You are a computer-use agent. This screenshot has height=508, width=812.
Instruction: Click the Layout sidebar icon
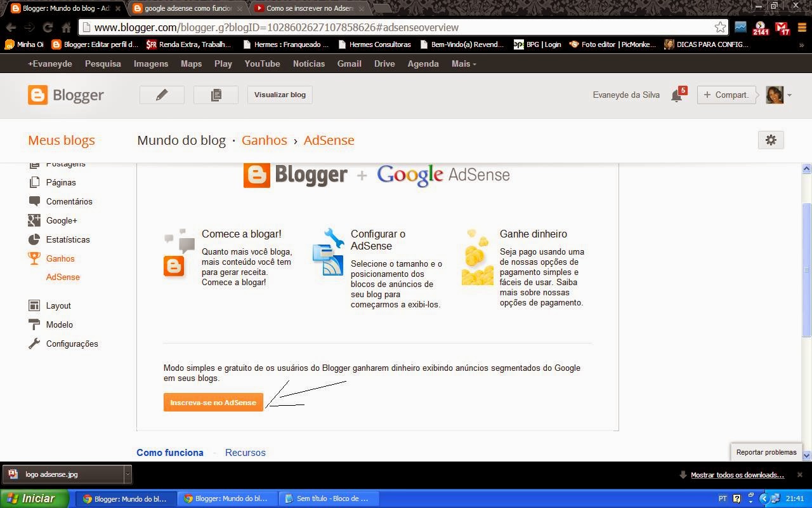point(34,305)
